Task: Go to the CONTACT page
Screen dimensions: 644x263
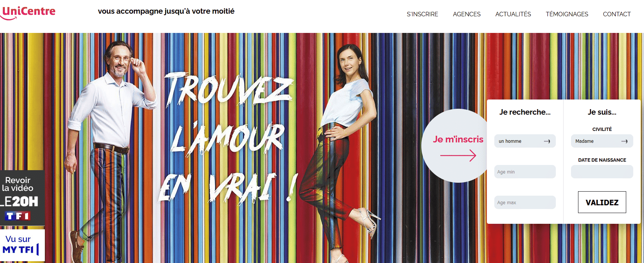Action: 617,14
